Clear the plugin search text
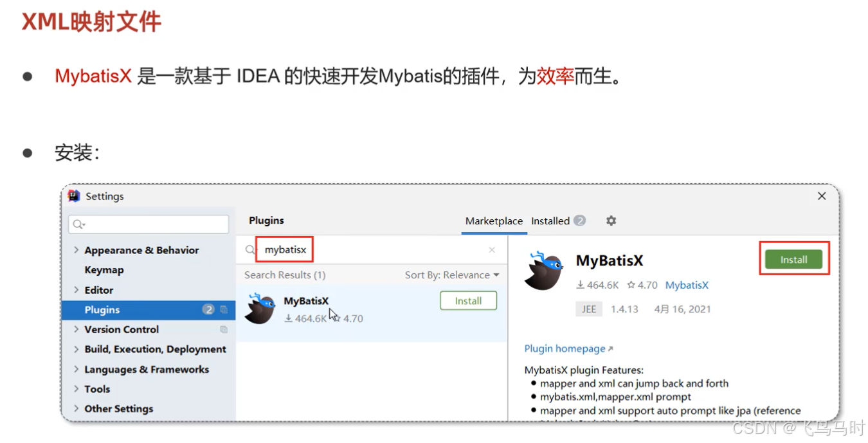 point(492,250)
